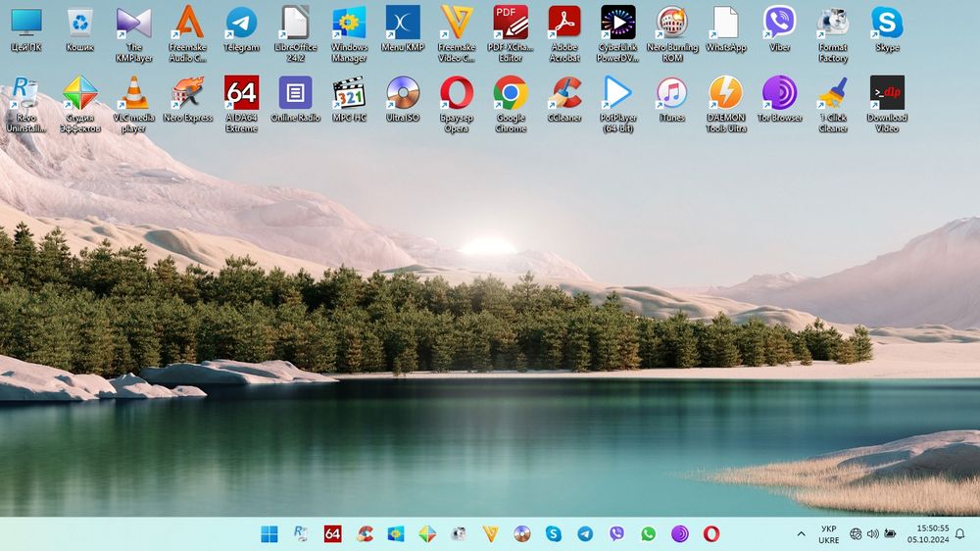
Task: Select the Viber desktop shortcut
Action: (779, 30)
